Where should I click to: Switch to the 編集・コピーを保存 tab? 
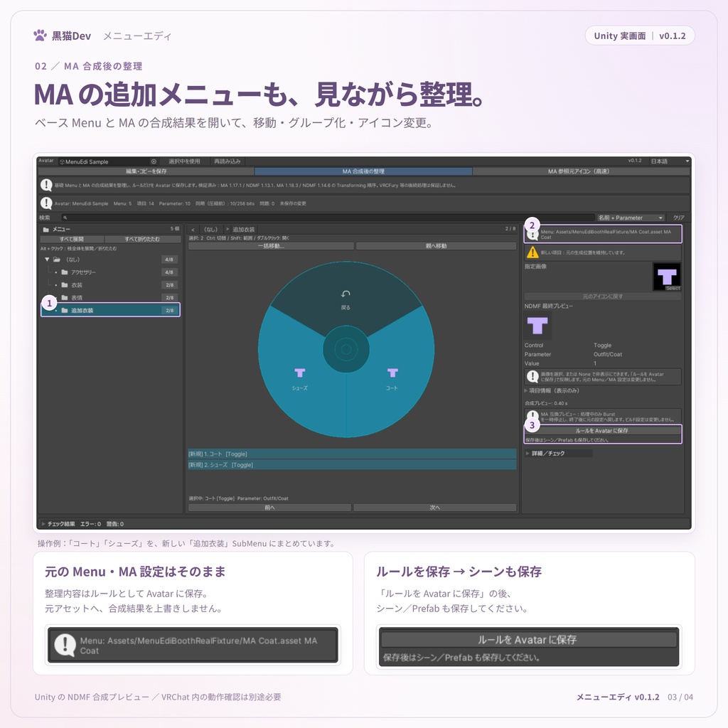[146, 171]
